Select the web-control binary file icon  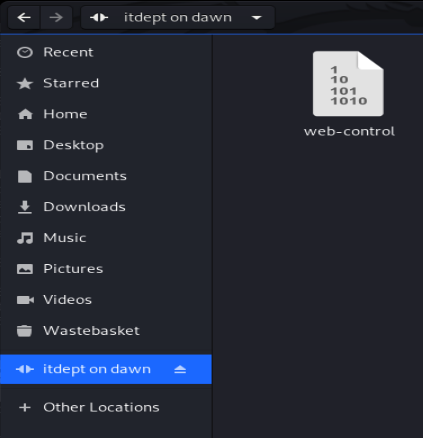pos(348,84)
